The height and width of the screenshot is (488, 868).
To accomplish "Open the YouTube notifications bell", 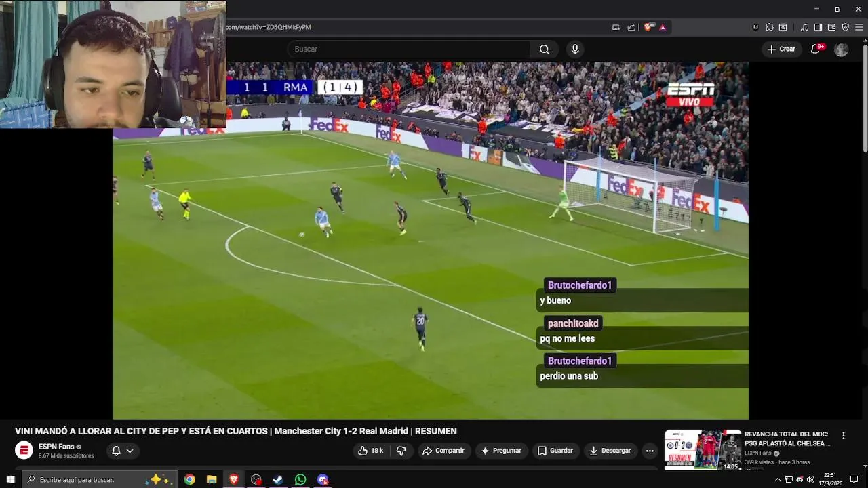I will (x=816, y=49).
